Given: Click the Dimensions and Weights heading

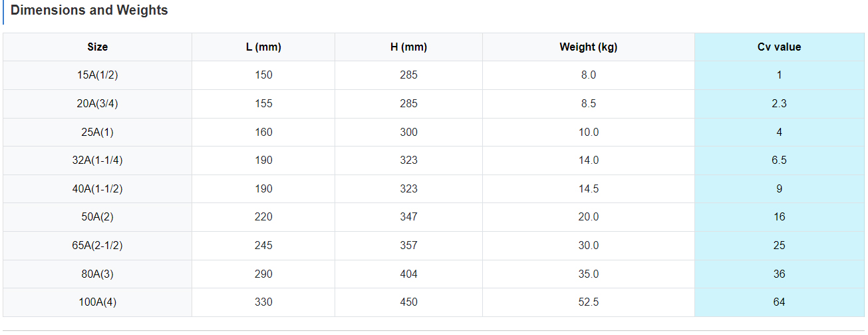Looking at the screenshot, I should click(89, 11).
